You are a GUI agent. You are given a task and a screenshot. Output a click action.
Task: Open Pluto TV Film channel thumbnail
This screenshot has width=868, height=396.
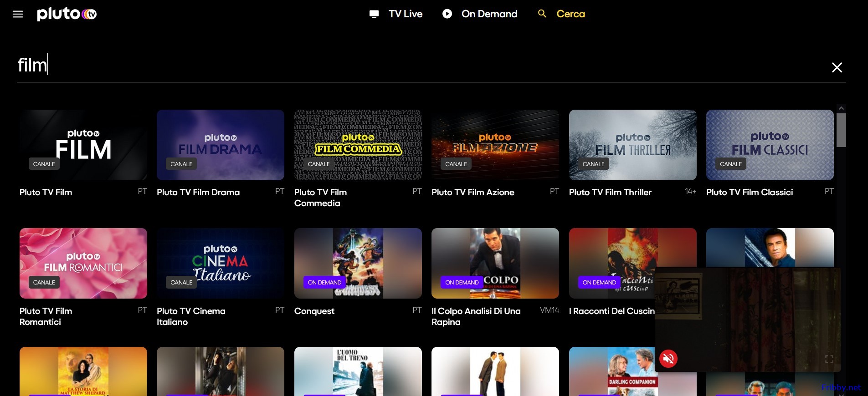tap(83, 145)
